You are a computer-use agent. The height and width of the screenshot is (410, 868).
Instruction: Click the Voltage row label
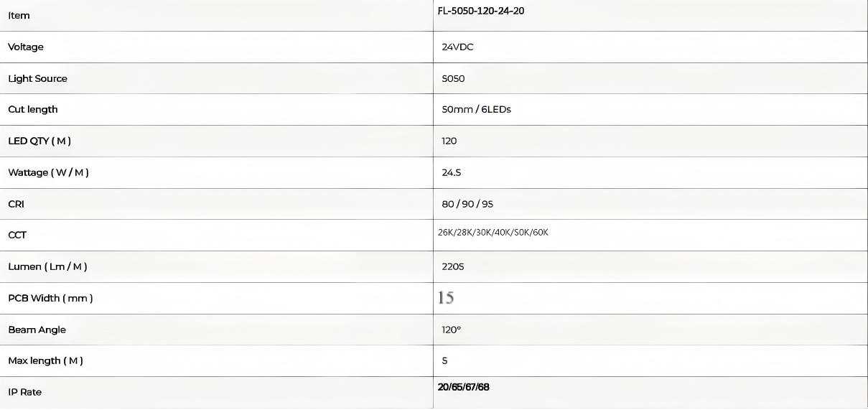coord(26,47)
